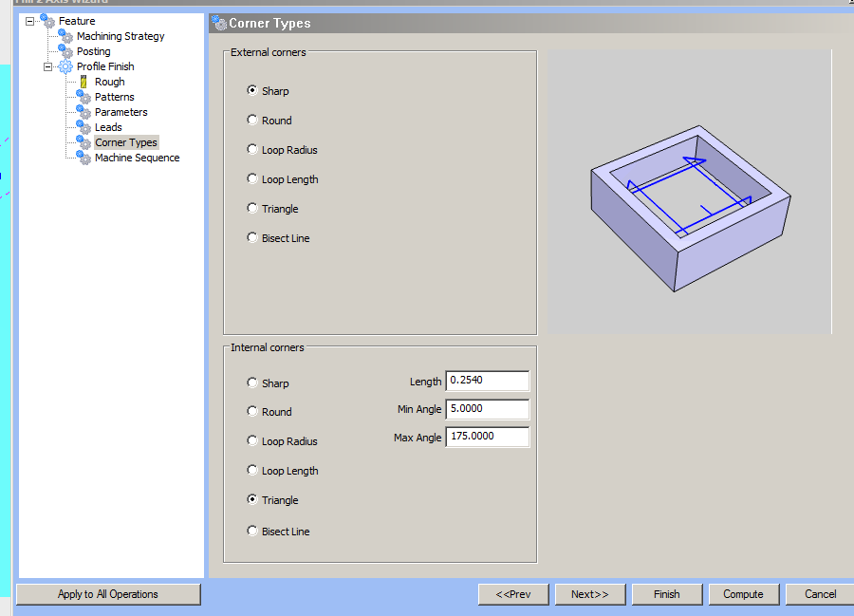Click the Posting gear icon
Image resolution: width=854 pixels, height=616 pixels.
tap(64, 51)
